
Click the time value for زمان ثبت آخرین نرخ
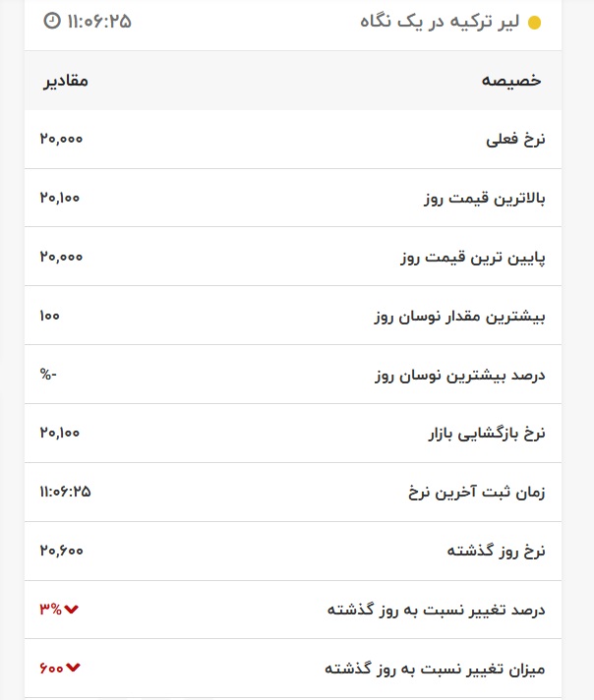[x=65, y=492]
